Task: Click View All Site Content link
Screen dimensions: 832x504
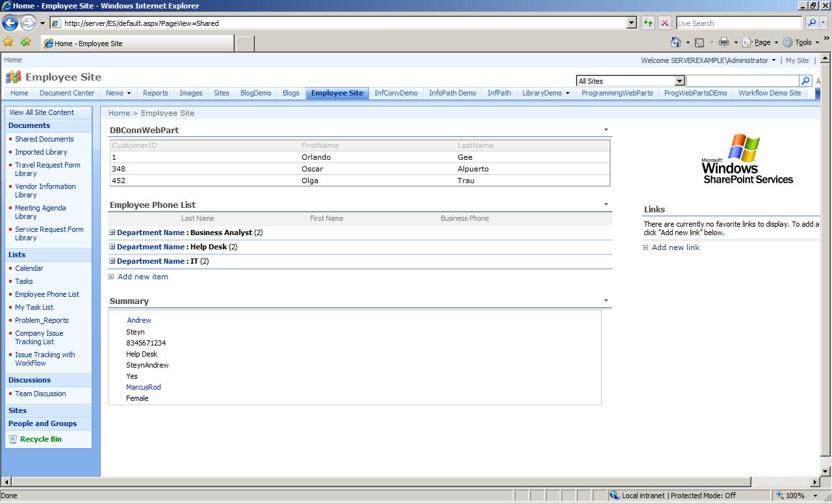Action: coord(42,112)
